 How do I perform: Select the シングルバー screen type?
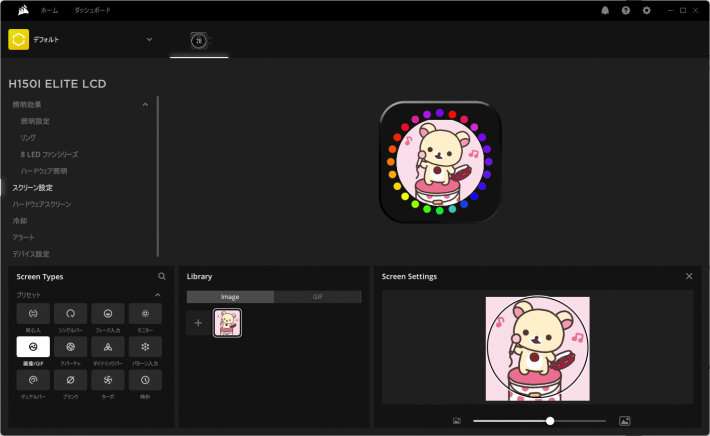[71, 314]
